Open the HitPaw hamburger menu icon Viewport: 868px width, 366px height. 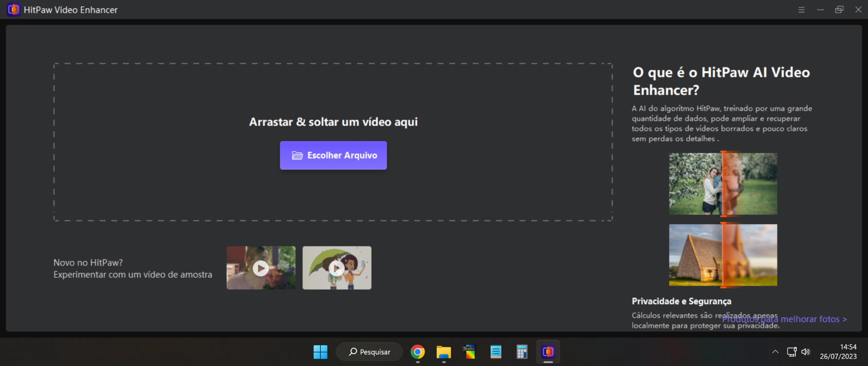coord(801,10)
